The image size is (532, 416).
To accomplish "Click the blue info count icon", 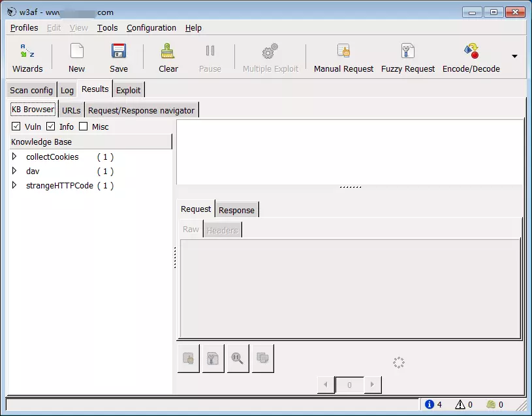I will (x=430, y=404).
